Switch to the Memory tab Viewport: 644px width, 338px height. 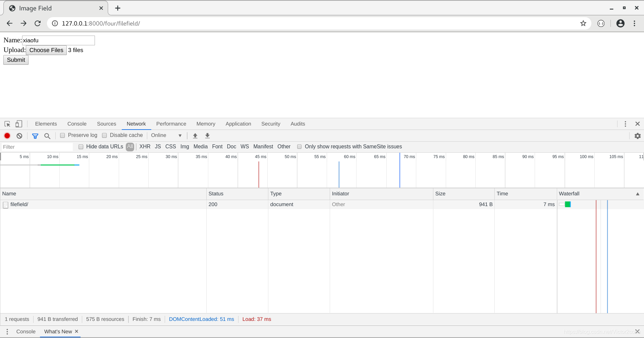tap(206, 124)
